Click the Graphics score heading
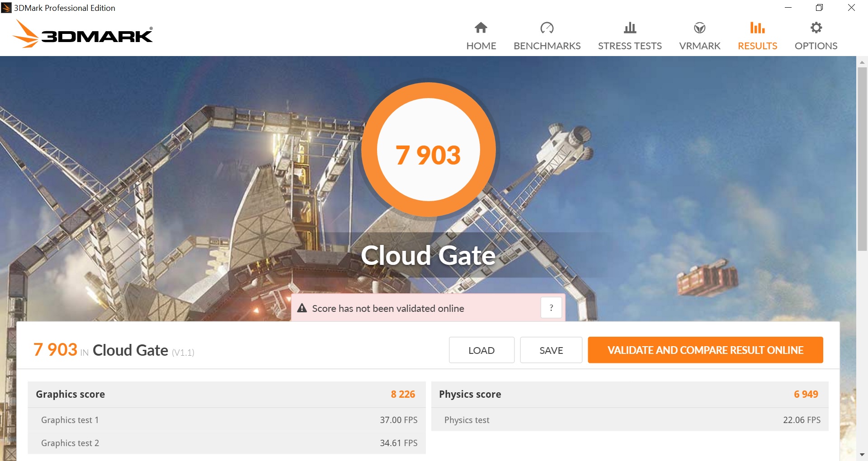 tap(71, 395)
